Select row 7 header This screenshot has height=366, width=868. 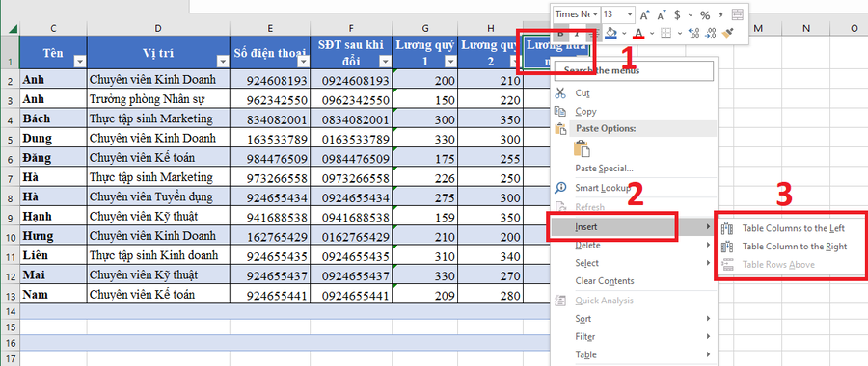tap(10, 178)
